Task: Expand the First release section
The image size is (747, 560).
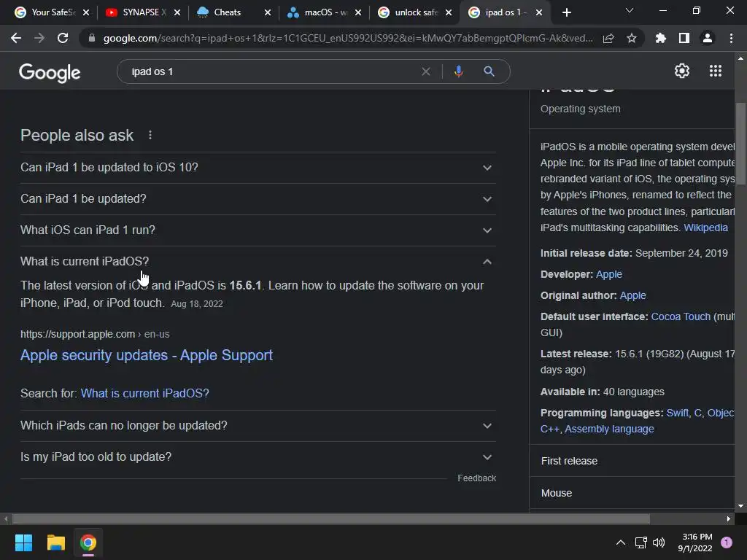Action: [632, 461]
